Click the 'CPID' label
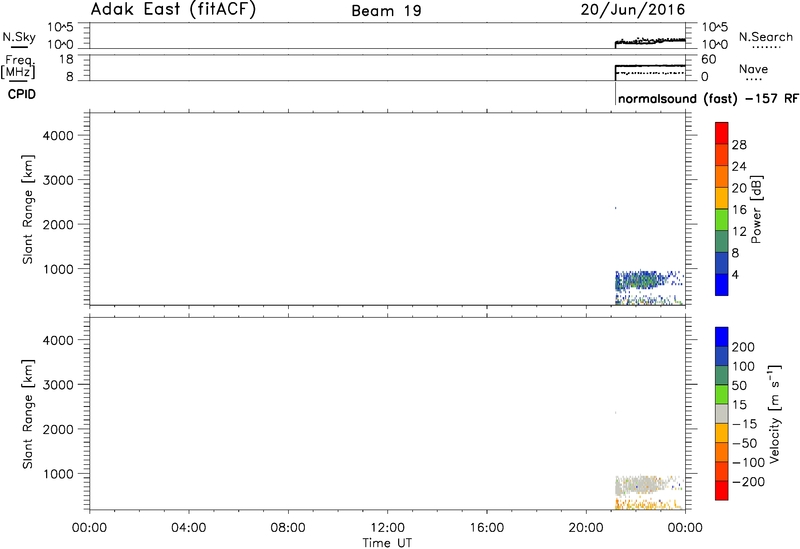The width and height of the screenshot is (800, 549). tap(22, 94)
